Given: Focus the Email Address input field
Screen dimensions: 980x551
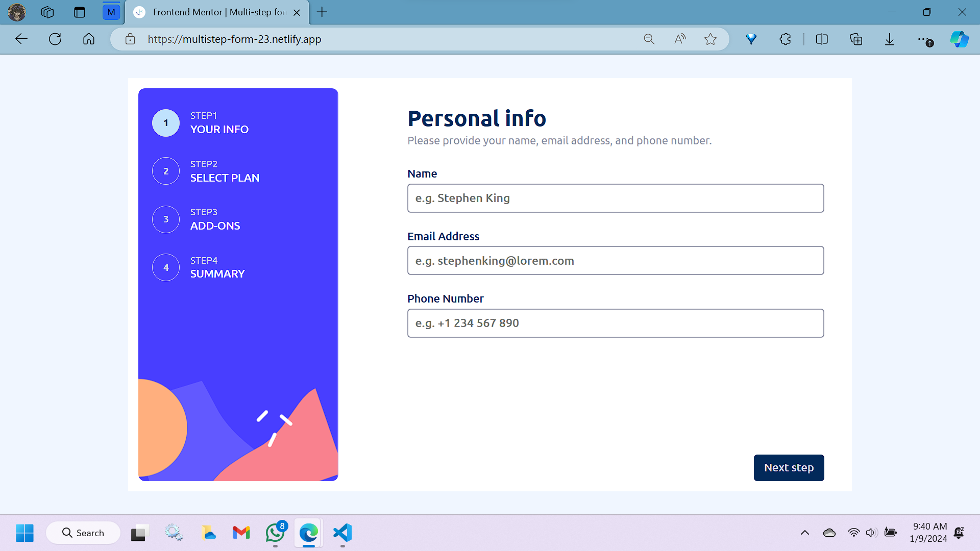Looking at the screenshot, I should coord(615,261).
